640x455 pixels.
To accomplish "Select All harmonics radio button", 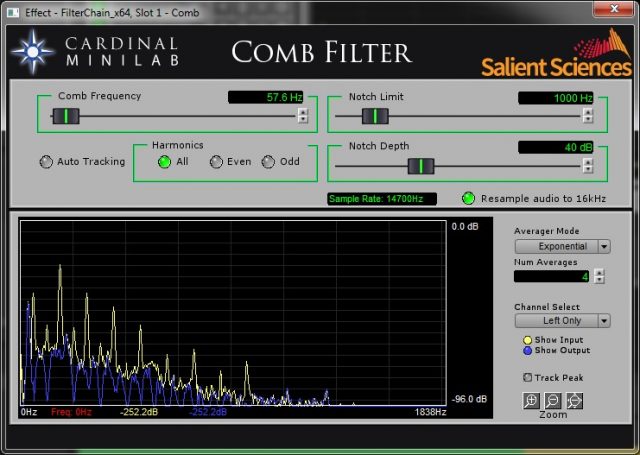I will [164, 162].
